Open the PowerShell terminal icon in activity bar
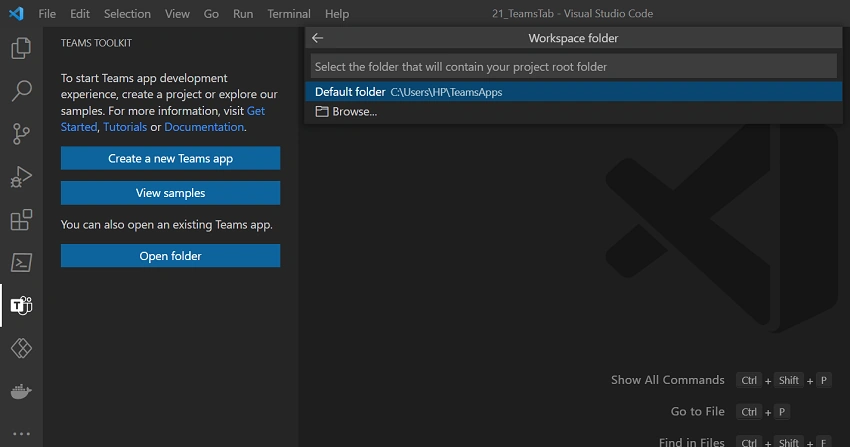This screenshot has width=850, height=447. click(x=21, y=263)
